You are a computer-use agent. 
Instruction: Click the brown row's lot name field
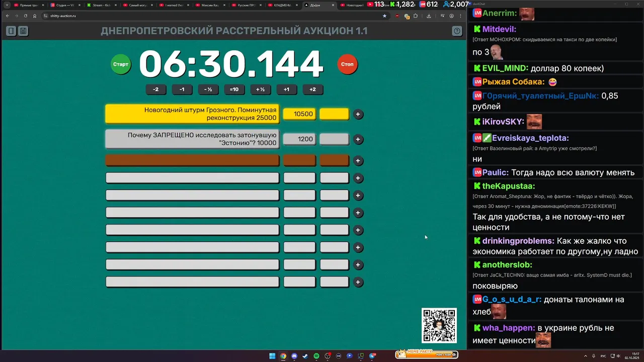point(192,160)
